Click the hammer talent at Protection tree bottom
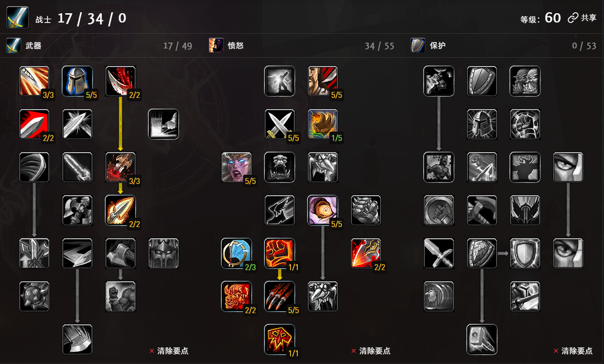 (482, 339)
